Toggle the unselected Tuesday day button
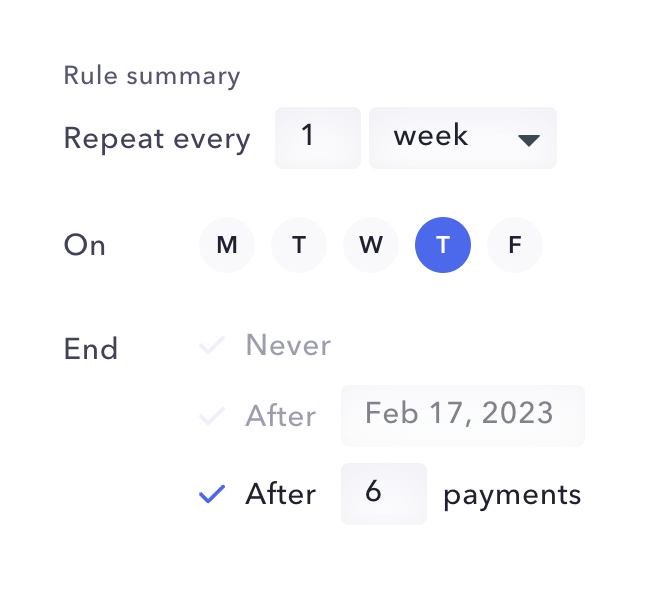 click(299, 245)
